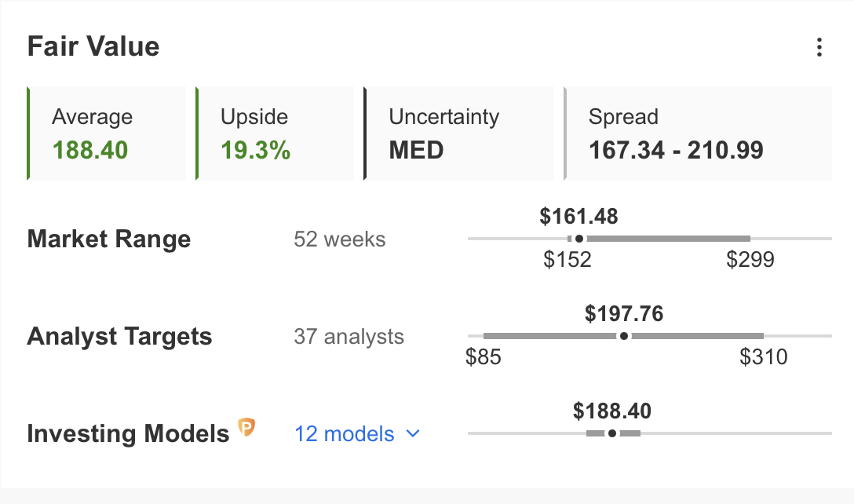
Task: Click the Investing Models slider marker
Action: pyautogui.click(x=612, y=433)
